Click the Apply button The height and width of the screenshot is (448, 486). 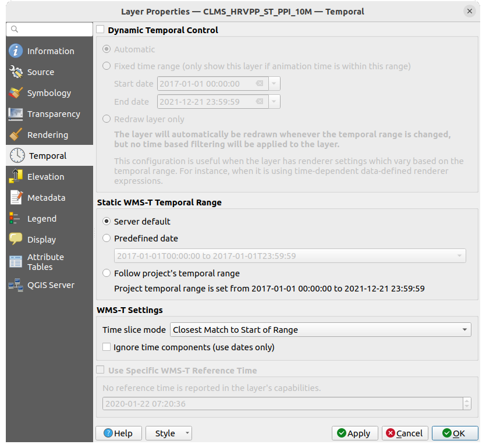[354, 433]
